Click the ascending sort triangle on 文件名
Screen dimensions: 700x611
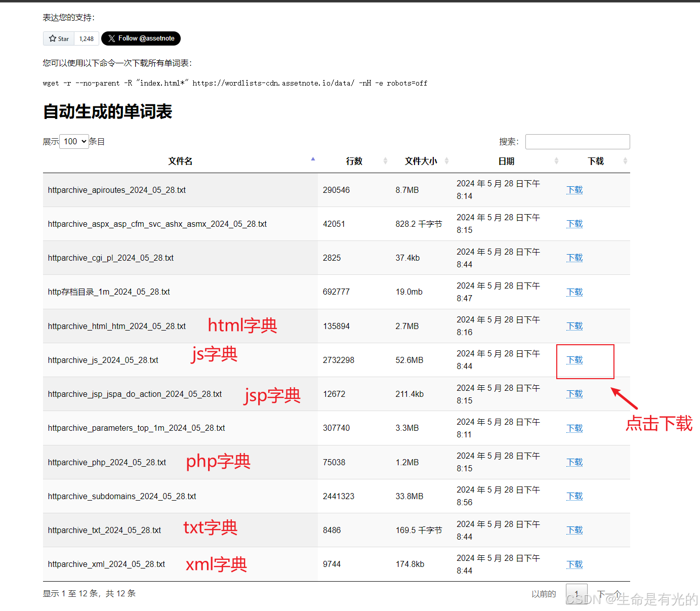pyautogui.click(x=313, y=158)
